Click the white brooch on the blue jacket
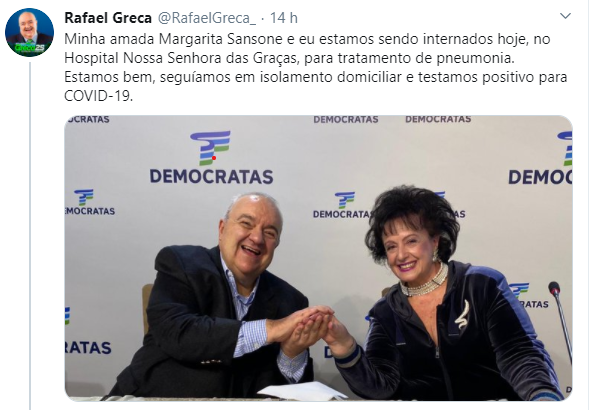591x410 pixels. pyautogui.click(x=462, y=315)
